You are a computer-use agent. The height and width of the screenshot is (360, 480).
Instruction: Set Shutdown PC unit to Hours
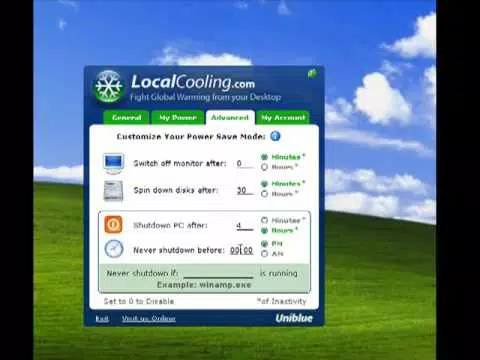264,230
